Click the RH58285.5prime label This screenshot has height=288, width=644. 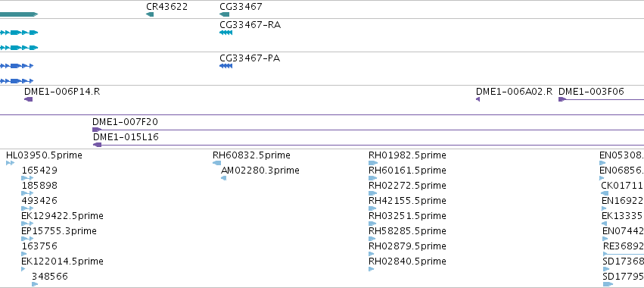(407, 231)
